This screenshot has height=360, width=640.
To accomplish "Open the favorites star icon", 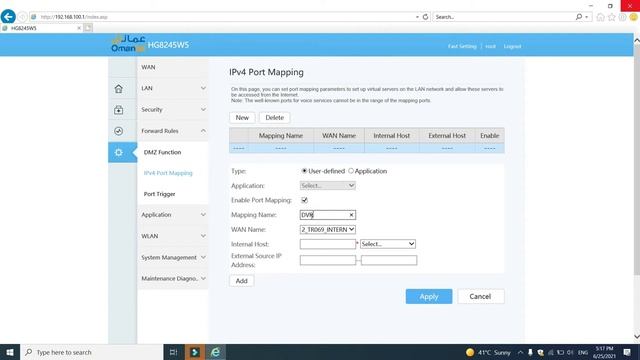I will [611, 17].
